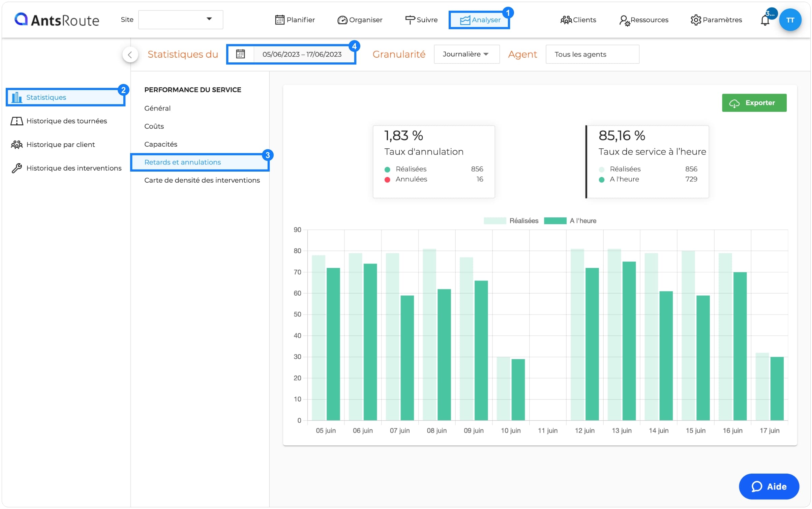Click the Historique par client people icon

point(17,145)
